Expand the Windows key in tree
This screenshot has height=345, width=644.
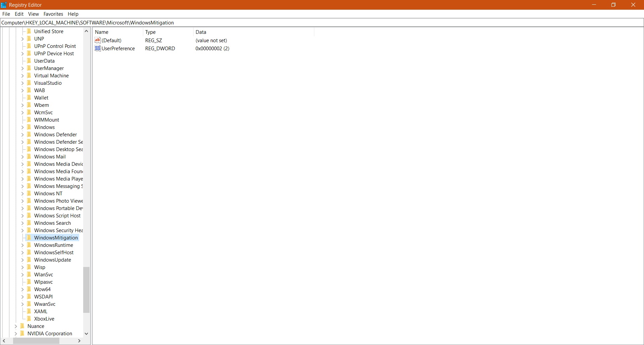click(22, 127)
